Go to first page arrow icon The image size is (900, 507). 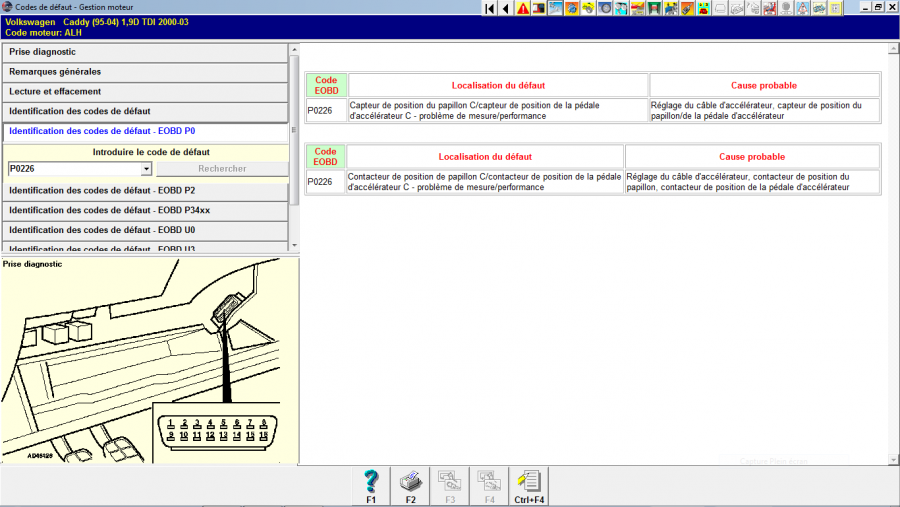point(490,8)
